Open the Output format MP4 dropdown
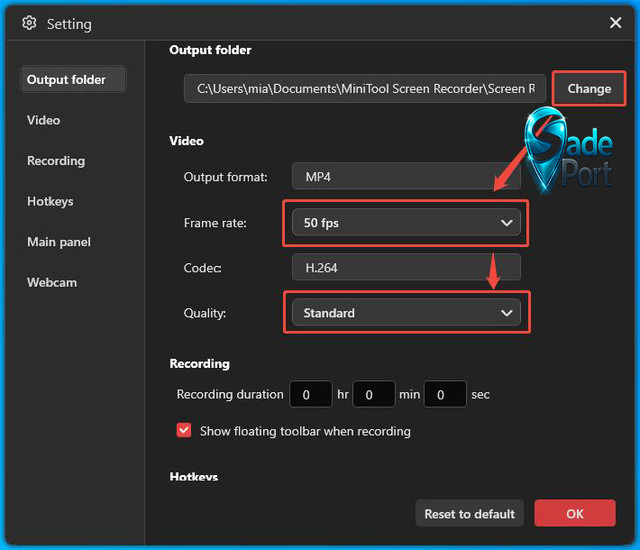640x550 pixels. 406,177
